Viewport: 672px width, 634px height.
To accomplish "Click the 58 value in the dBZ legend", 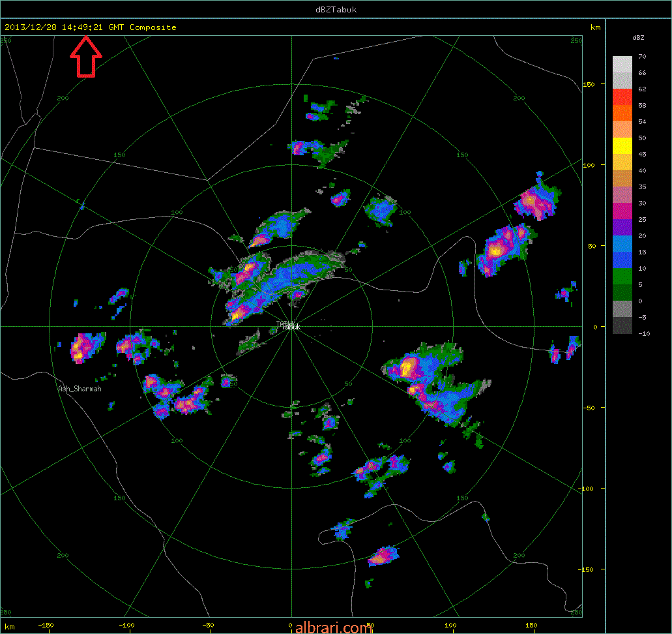I will click(x=642, y=105).
